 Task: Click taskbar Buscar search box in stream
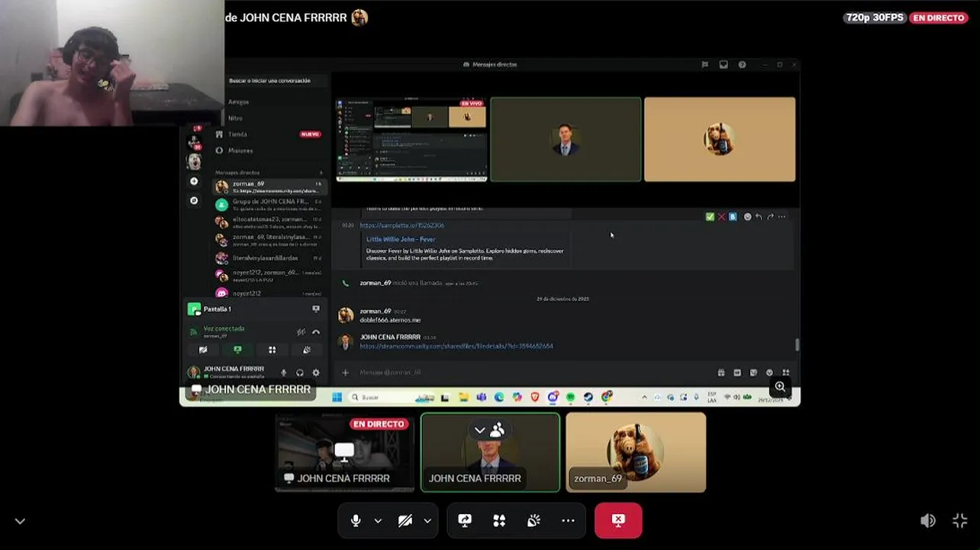pos(389,397)
